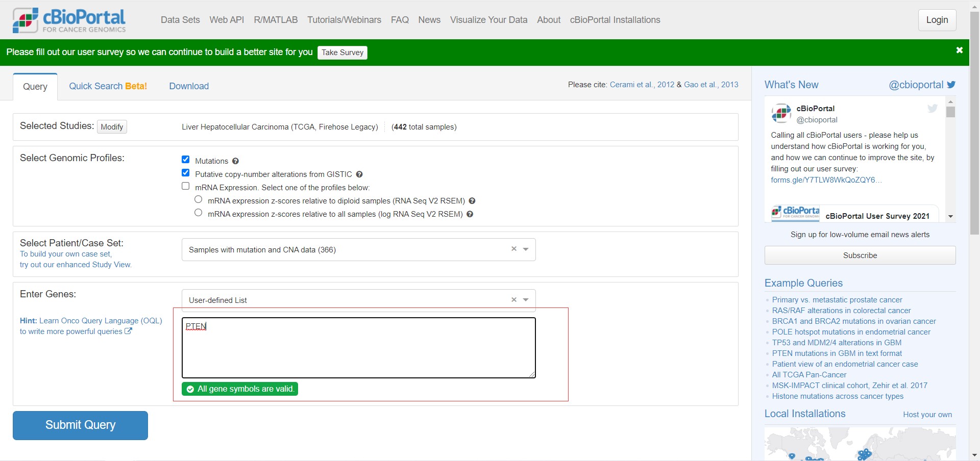Screen dimensions: 980x461
Task: Open help icon next to Mutations
Action: point(235,161)
